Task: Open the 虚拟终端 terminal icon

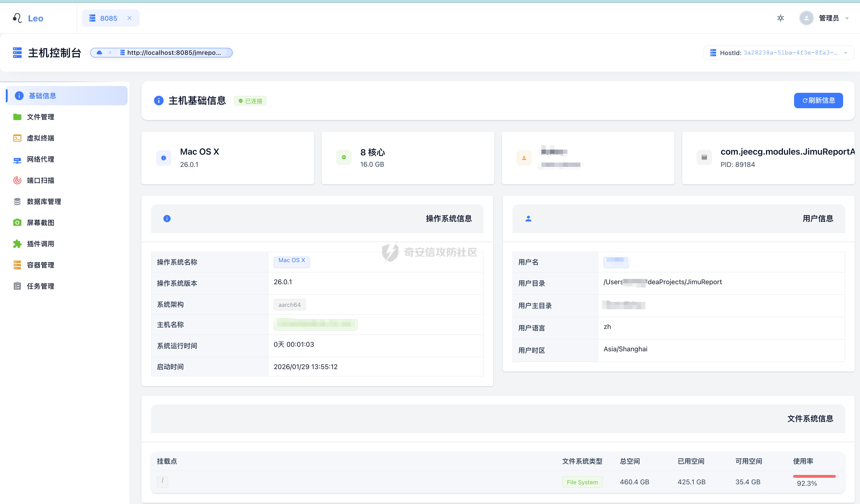Action: [17, 138]
